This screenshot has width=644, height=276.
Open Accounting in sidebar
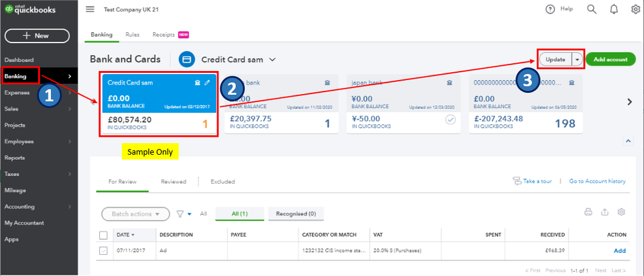pos(19,206)
